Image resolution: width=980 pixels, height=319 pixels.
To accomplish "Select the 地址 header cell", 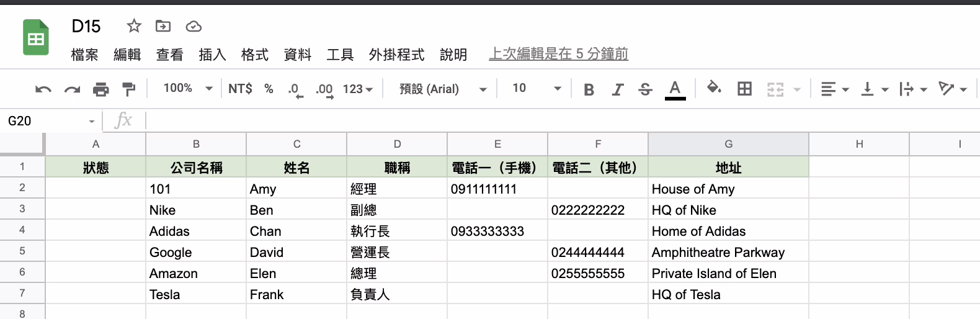I will point(728,167).
